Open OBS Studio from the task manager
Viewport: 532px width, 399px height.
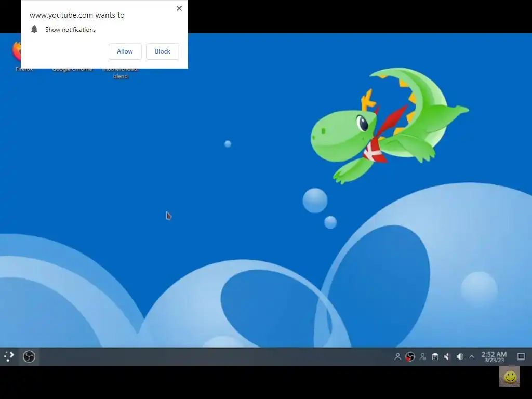coord(29,356)
